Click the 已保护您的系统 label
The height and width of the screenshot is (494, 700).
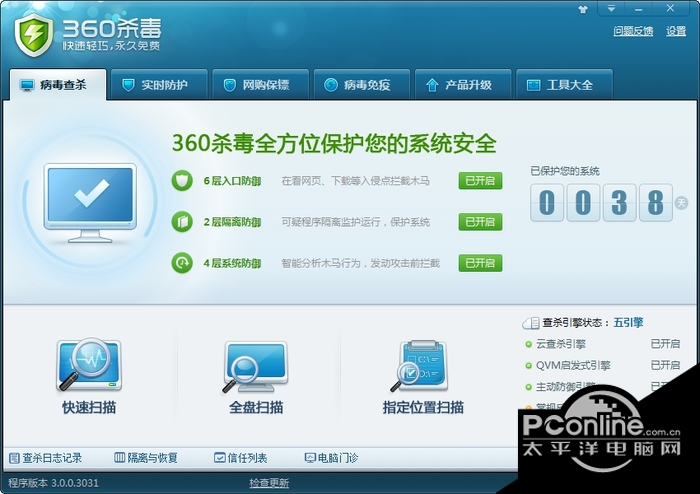565,171
